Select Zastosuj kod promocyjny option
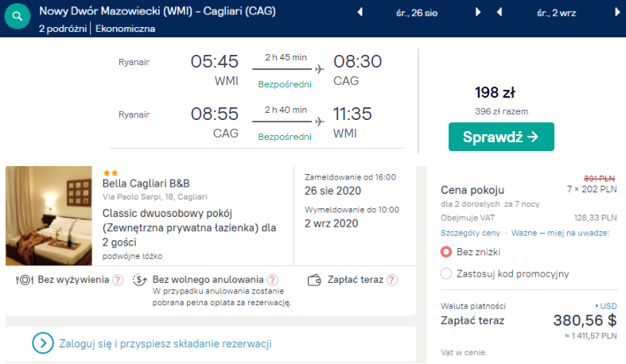This screenshot has height=364, width=626. 446,274
